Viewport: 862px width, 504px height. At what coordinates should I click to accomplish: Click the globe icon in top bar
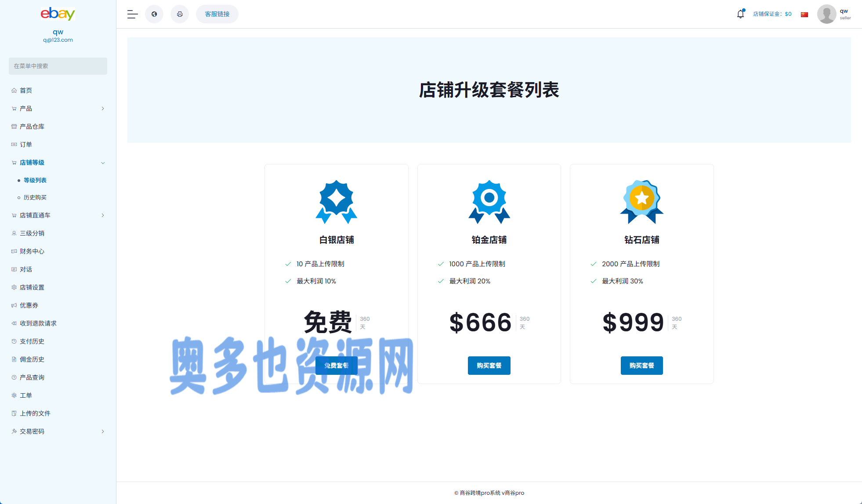click(154, 14)
